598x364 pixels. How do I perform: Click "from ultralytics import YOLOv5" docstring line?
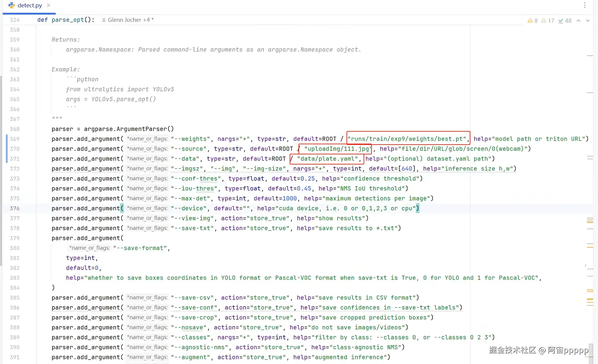[120, 89]
